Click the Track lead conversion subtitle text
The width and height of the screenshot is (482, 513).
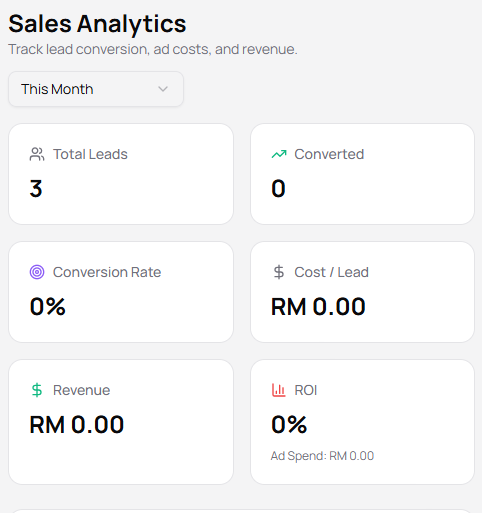tap(153, 49)
